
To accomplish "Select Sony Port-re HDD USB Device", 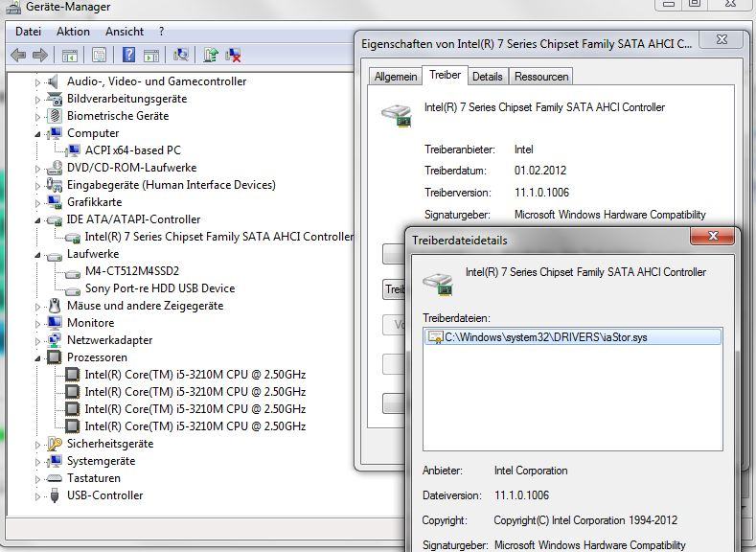I will pos(160,288).
